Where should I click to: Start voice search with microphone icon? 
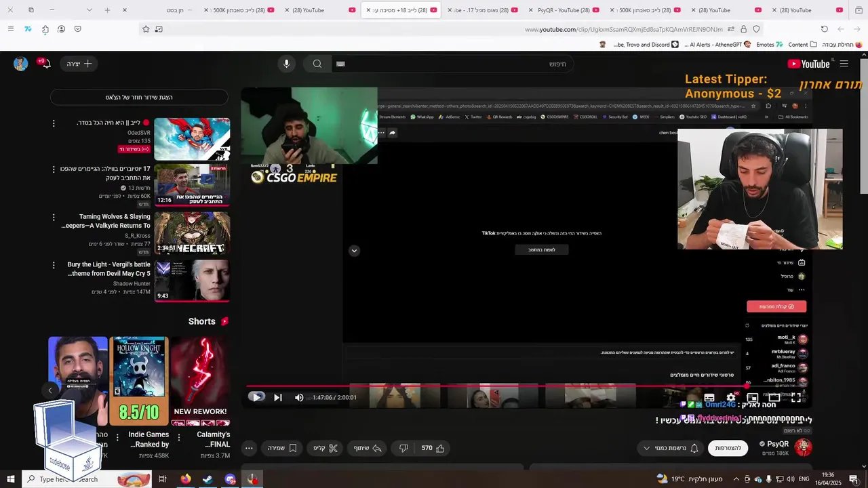(x=286, y=64)
